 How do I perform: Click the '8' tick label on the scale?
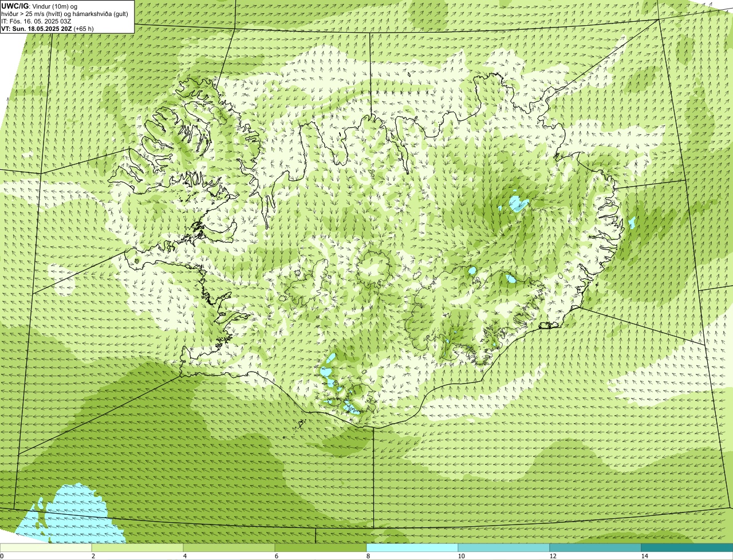click(x=368, y=556)
